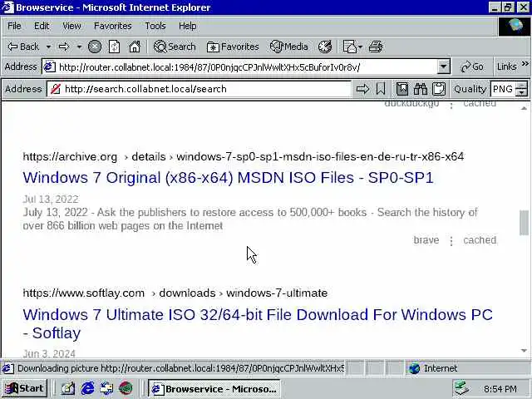Click the vertical scrollbar thumb
Viewport: 532px width, 399px height.
(x=524, y=223)
